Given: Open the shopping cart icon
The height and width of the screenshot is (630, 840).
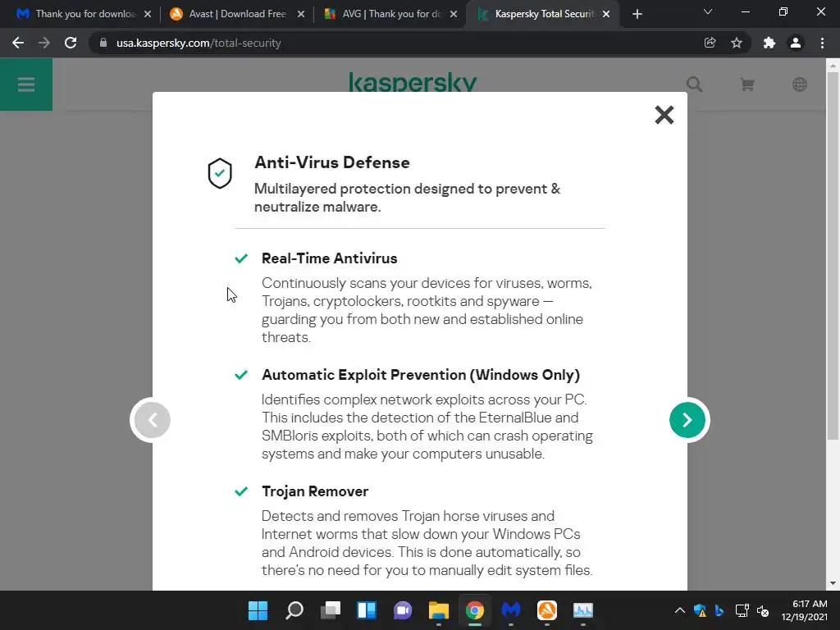Looking at the screenshot, I should [747, 84].
